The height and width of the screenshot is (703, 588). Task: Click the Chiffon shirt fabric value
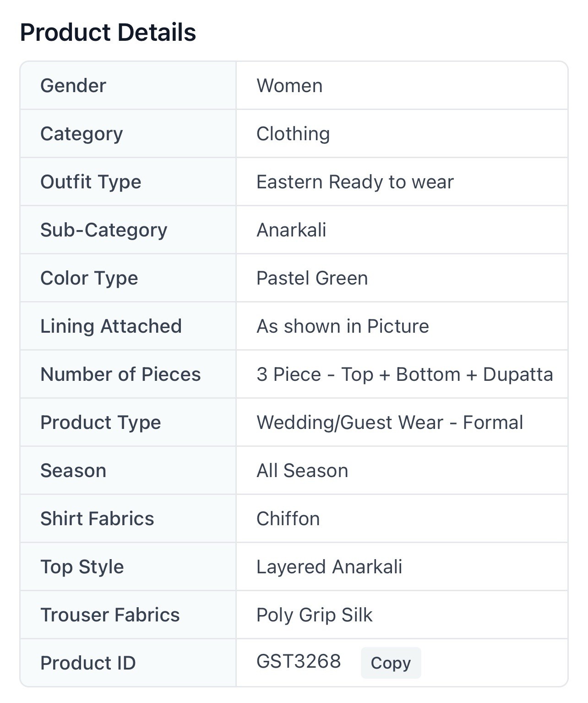288,519
